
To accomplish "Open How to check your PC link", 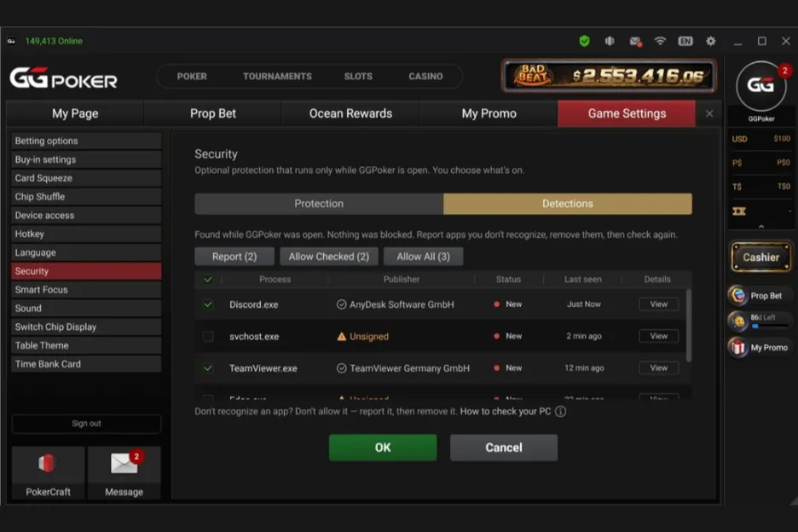I will pyautogui.click(x=506, y=411).
